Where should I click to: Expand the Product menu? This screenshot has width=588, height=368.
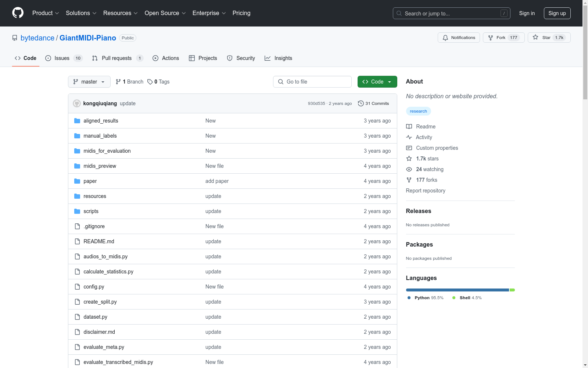(x=46, y=13)
